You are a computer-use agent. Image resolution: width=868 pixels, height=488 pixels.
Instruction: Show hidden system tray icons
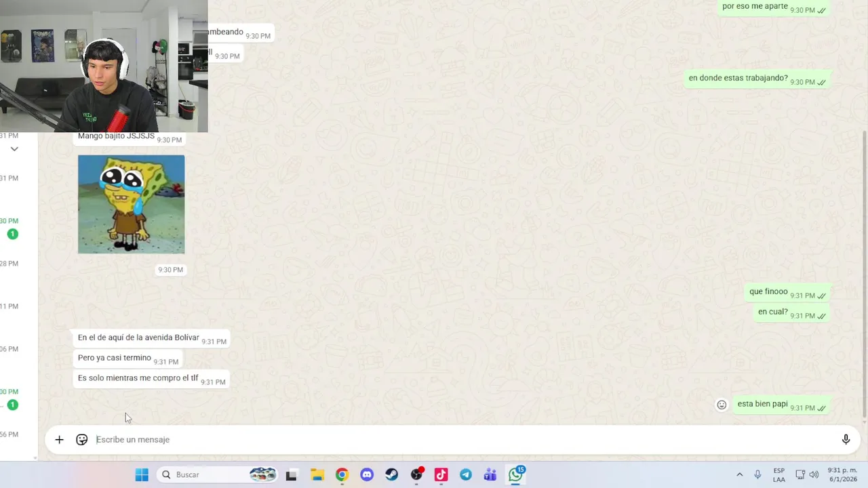[x=739, y=475]
